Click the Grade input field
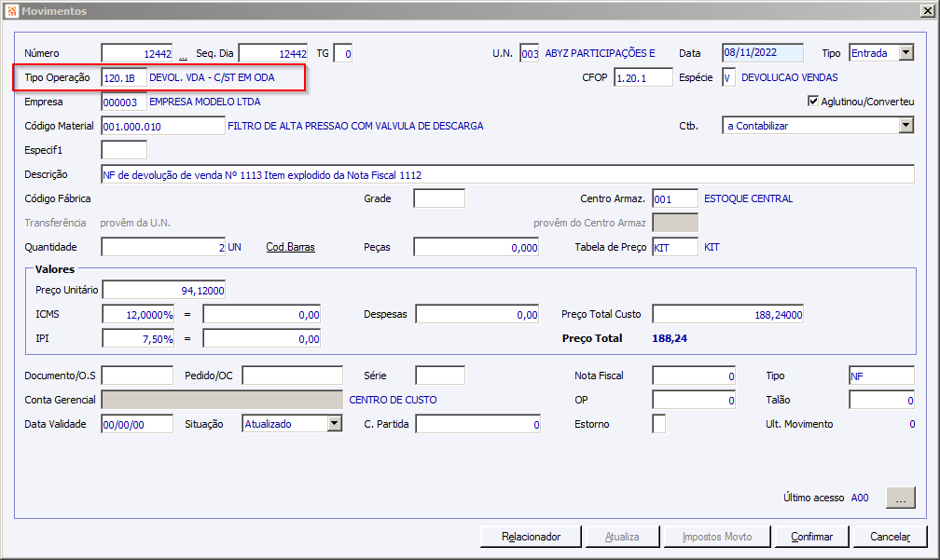This screenshot has height=560, width=940. click(x=439, y=198)
